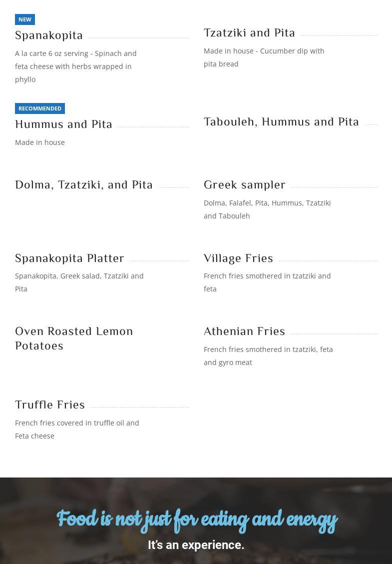Click the 'Food is not just for eating' headline

(x=197, y=519)
